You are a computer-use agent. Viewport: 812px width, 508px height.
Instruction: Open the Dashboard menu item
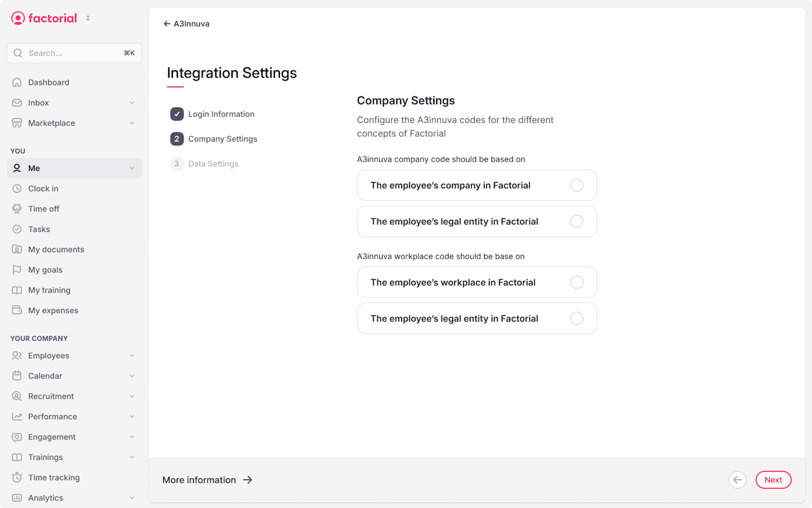[74, 82]
